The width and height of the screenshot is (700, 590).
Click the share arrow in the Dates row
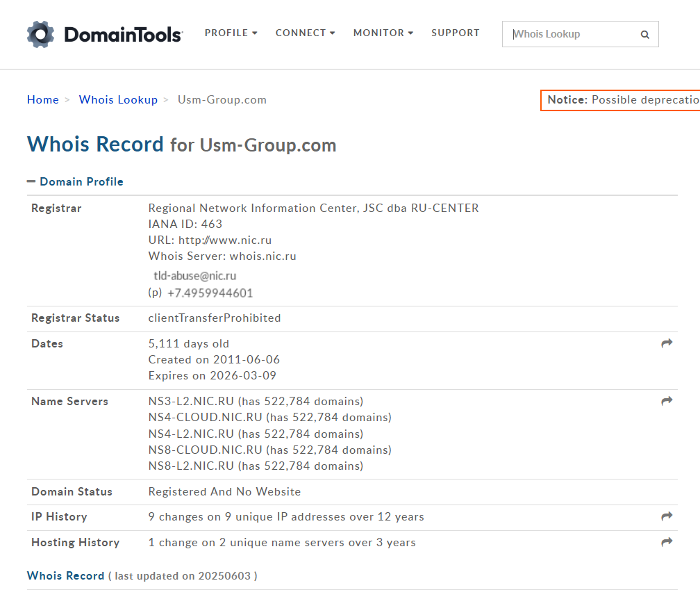[x=667, y=343]
